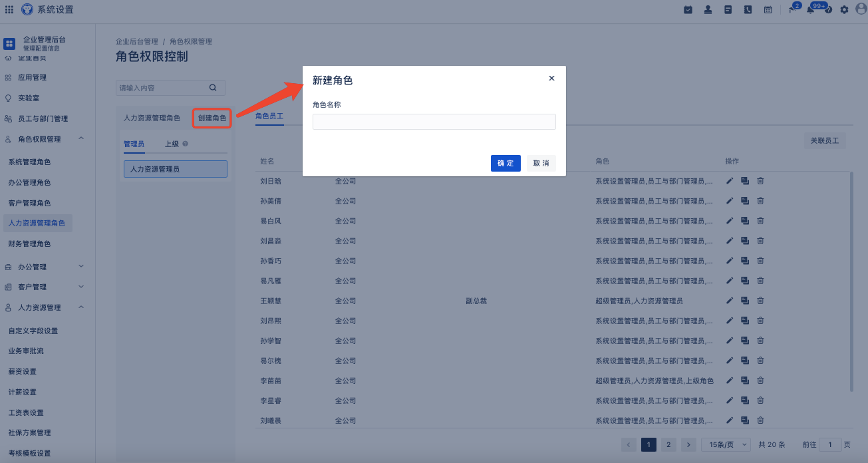Open the phone contacts book icon
This screenshot has height=463, width=868.
(x=748, y=9)
